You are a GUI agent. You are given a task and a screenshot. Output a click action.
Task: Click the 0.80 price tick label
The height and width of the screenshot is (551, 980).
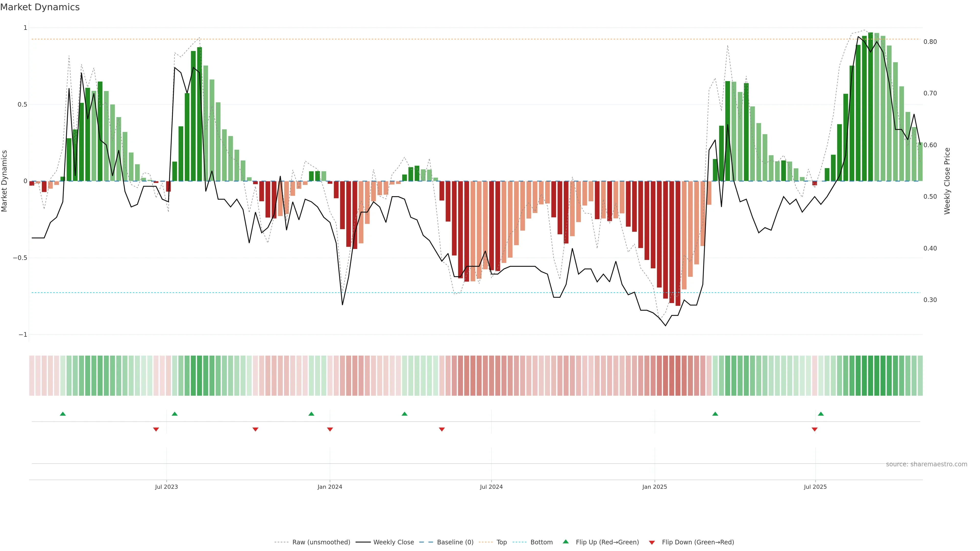(x=930, y=42)
